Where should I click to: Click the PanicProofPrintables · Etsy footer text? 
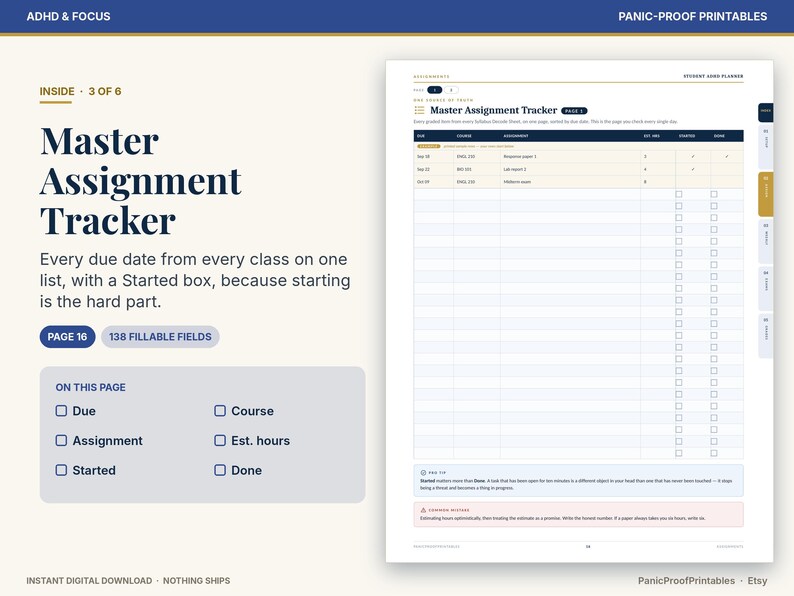coord(702,581)
